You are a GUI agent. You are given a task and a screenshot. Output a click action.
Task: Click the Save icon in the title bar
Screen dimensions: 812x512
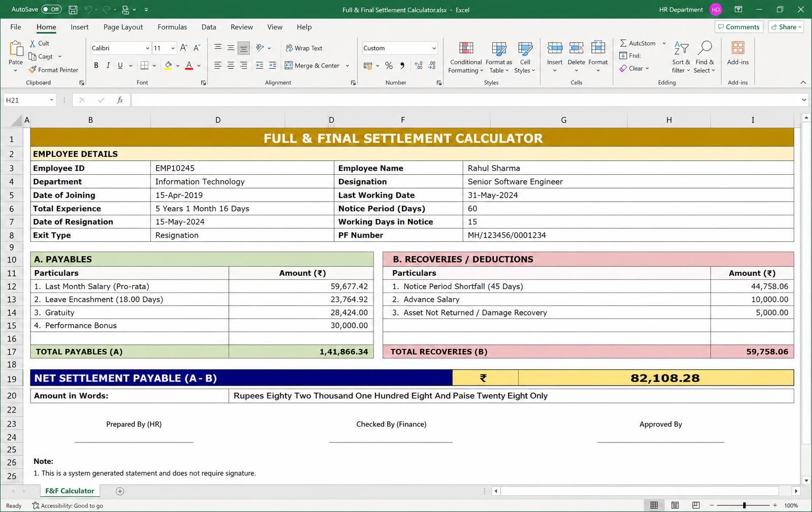point(73,10)
